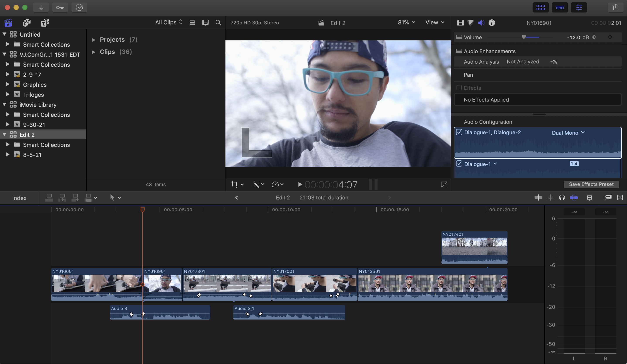The width and height of the screenshot is (627, 364).
Task: Click Save Effects Preset button
Action: (591, 184)
